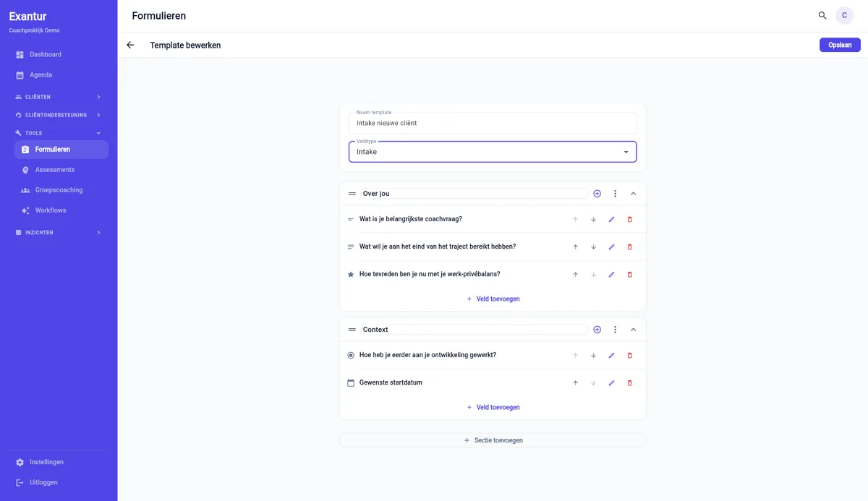Delete the "Gewenste startdatum" field

[629, 383]
